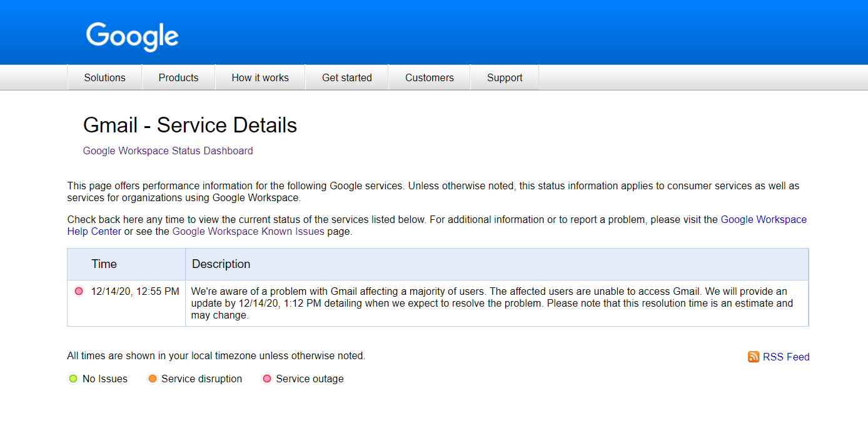Viewport: 868px width, 426px height.
Task: Visit the Google Workspace Known Issues link
Action: tap(248, 231)
